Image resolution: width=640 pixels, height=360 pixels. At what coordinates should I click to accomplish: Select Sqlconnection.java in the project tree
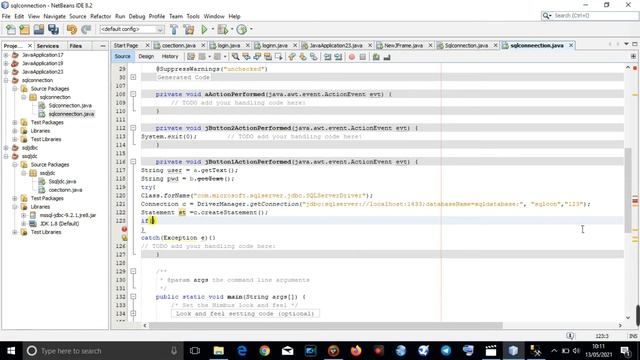tap(70, 105)
